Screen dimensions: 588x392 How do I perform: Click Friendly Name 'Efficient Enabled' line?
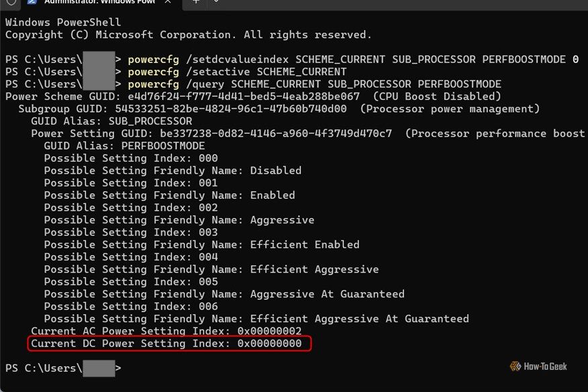click(202, 245)
